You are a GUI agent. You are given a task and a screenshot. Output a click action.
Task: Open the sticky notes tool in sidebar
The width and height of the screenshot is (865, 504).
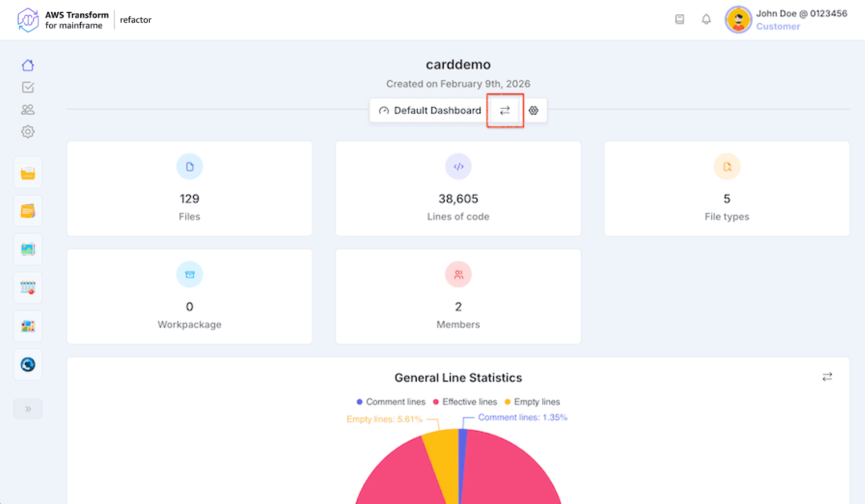coord(28,211)
